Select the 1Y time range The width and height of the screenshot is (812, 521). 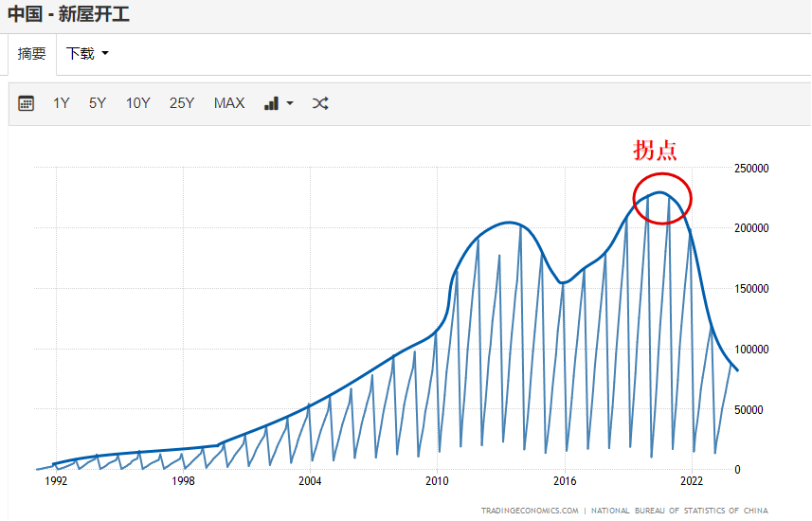click(62, 103)
